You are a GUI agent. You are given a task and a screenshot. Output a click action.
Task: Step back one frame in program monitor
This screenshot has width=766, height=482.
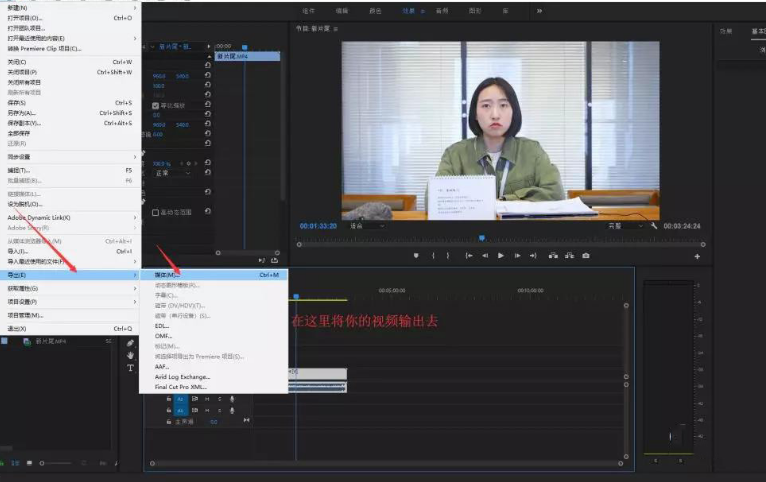pos(485,255)
